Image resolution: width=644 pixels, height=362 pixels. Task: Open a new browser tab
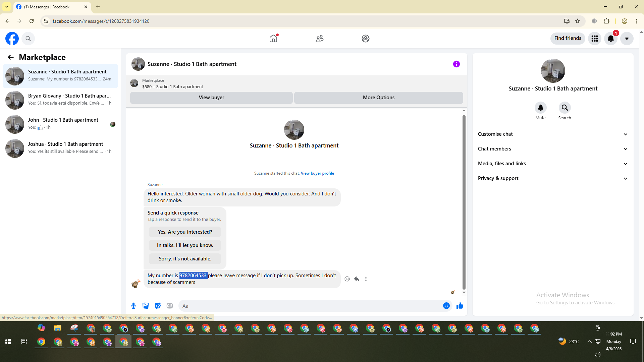coord(98,7)
